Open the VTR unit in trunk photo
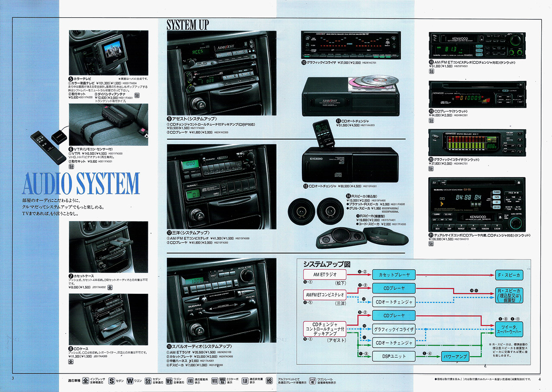The image size is (552, 392). 108,124
